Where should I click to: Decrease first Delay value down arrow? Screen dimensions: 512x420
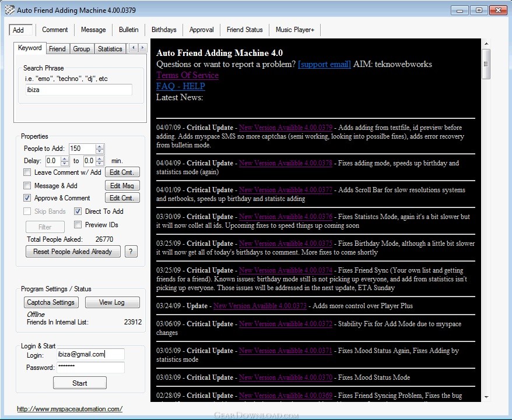point(65,163)
